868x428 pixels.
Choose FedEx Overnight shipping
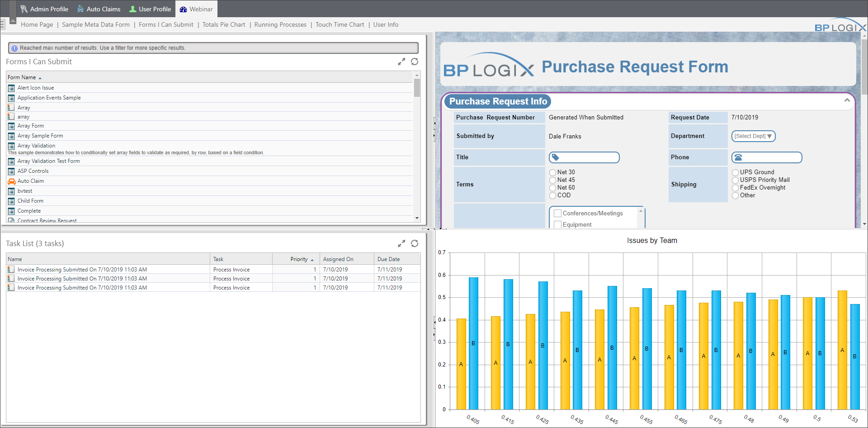point(735,188)
